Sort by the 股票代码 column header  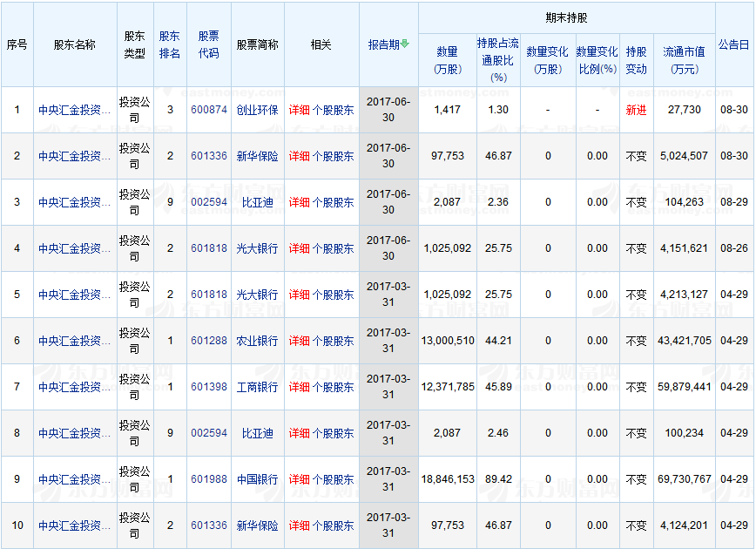209,44
